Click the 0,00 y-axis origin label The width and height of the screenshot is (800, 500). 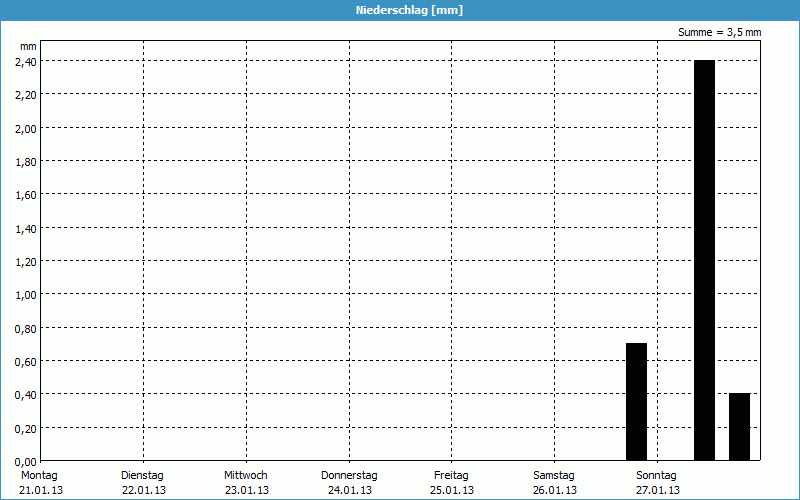(x=26, y=460)
